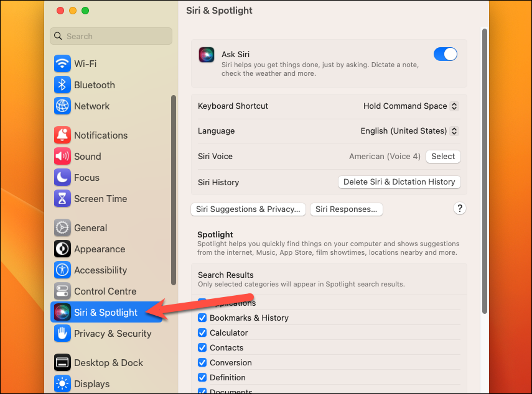The width and height of the screenshot is (532, 394).
Task: Select Accessibility label in sidebar
Action: [x=100, y=270]
